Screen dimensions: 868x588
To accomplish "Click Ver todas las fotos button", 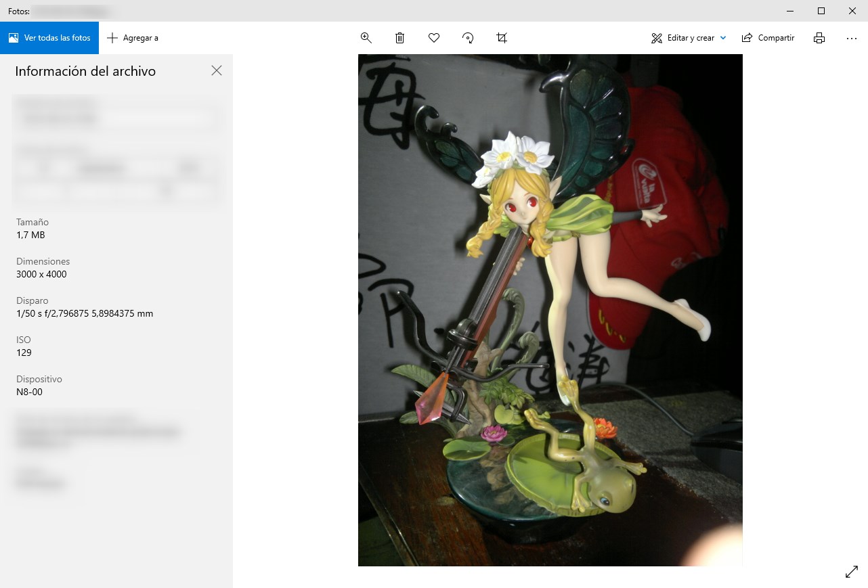I will click(49, 38).
